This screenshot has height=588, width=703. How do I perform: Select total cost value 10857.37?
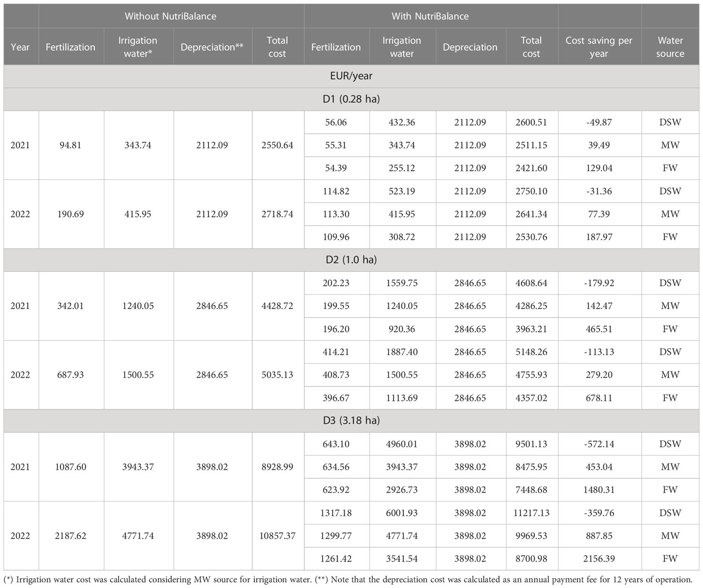pos(277,536)
